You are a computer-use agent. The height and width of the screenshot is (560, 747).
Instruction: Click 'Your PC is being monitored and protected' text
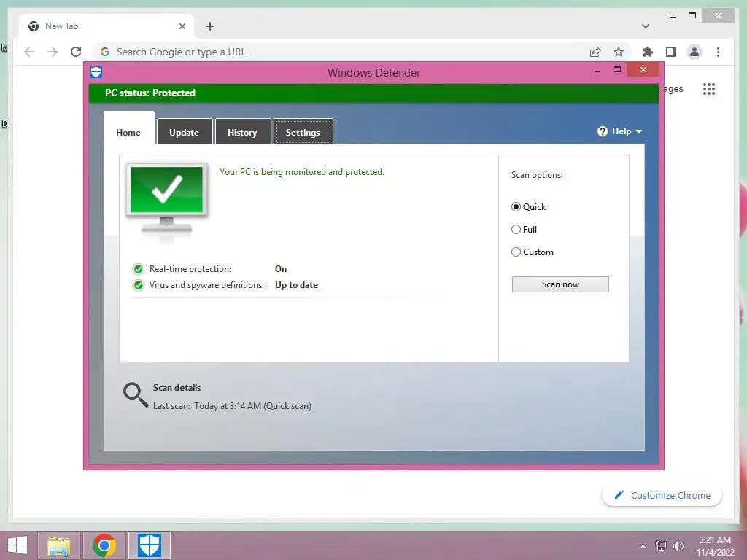[x=302, y=172]
